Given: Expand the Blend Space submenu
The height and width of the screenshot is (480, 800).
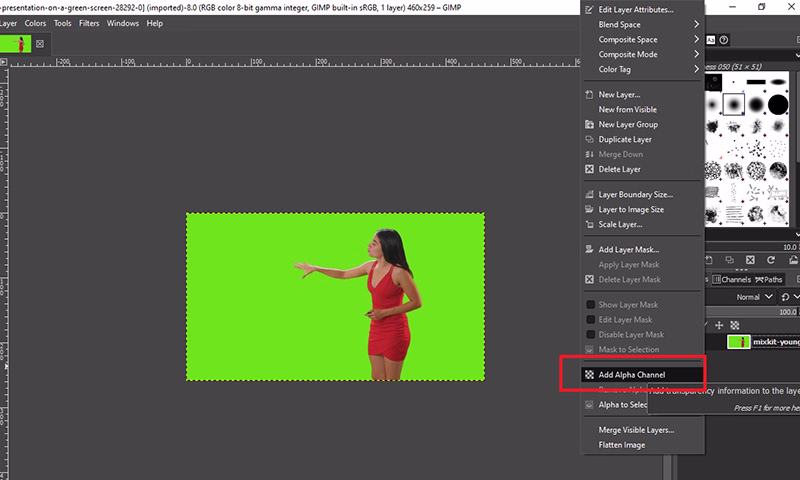Looking at the screenshot, I should click(642, 24).
